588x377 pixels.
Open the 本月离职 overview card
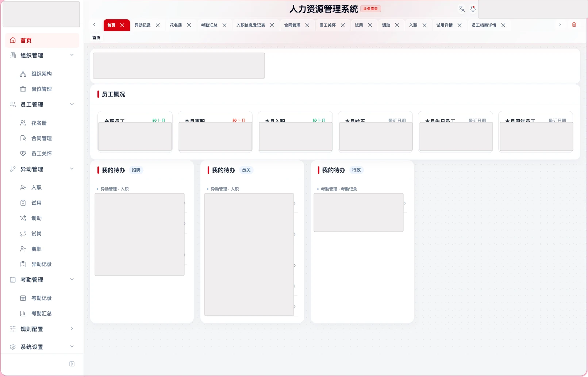tap(215, 132)
